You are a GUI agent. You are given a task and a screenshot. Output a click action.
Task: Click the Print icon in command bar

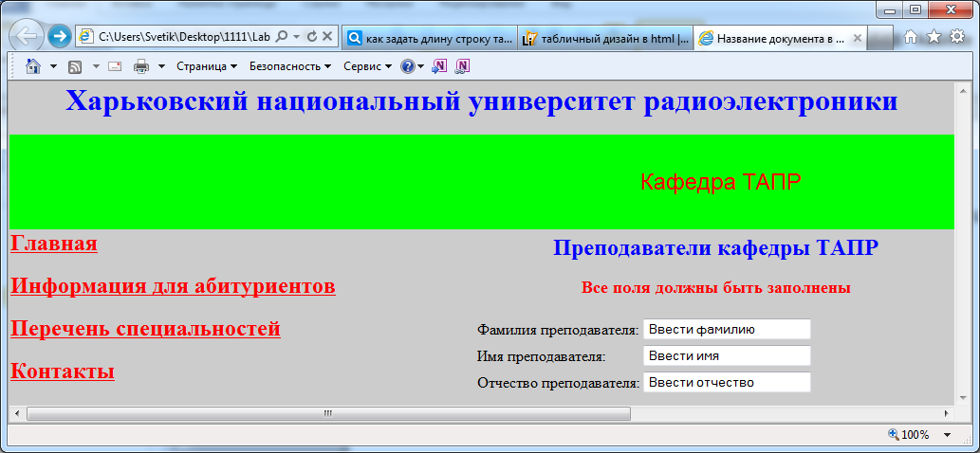(142, 66)
